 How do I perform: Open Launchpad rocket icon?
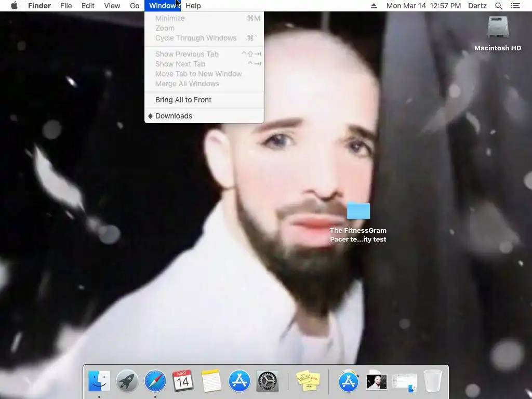pos(127,381)
